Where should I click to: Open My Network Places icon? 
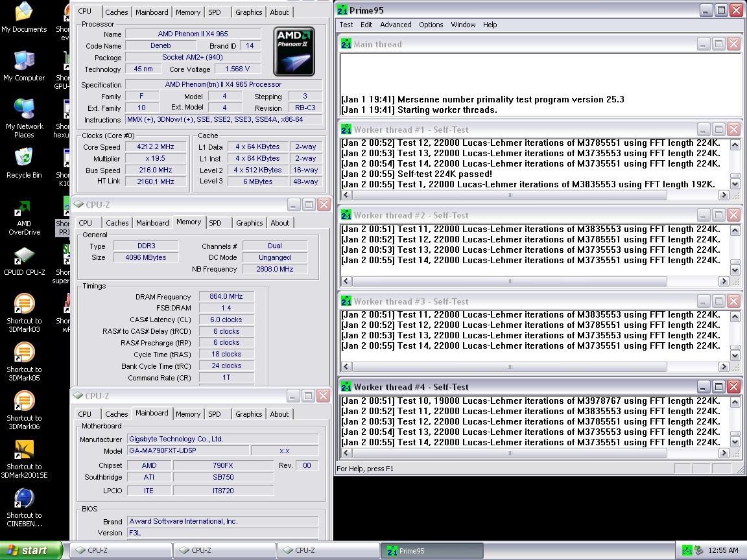click(x=24, y=119)
